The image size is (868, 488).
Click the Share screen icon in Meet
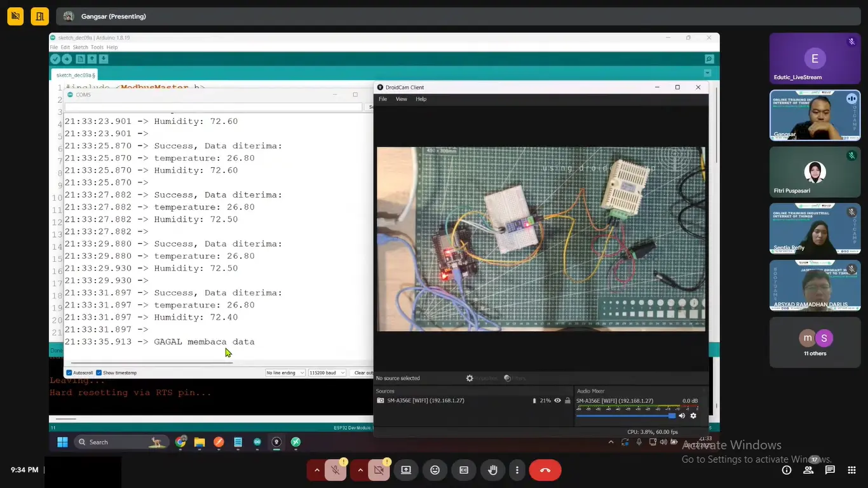pyautogui.click(x=405, y=470)
